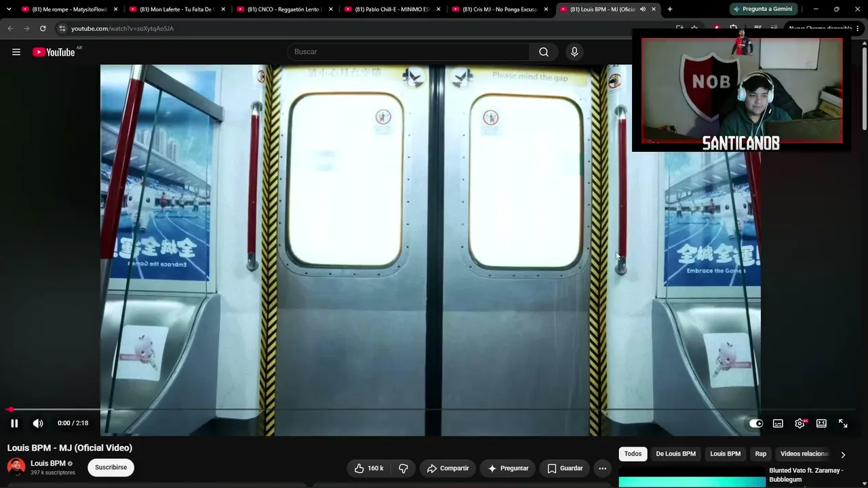The width and height of the screenshot is (868, 488).
Task: Select the Videos relacionados chip
Action: coord(804,454)
